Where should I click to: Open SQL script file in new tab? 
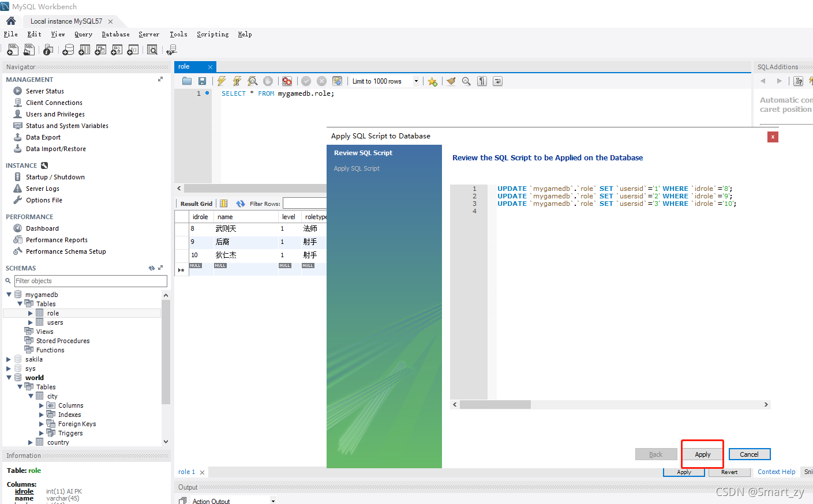(29, 50)
